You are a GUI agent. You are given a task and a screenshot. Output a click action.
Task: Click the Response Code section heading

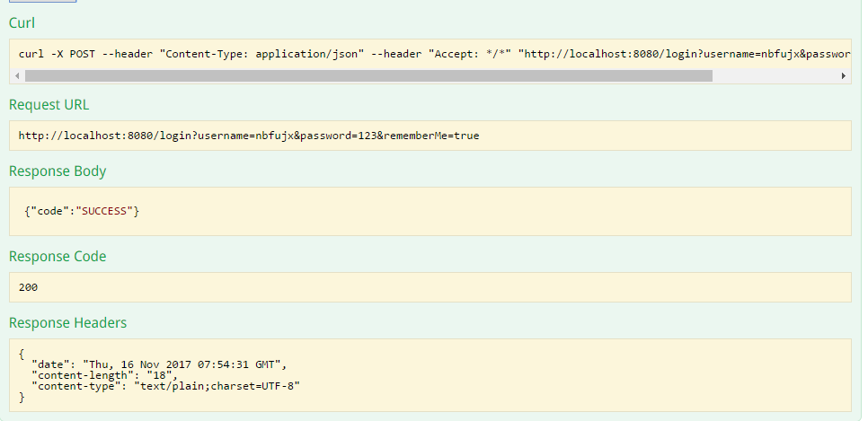point(58,257)
